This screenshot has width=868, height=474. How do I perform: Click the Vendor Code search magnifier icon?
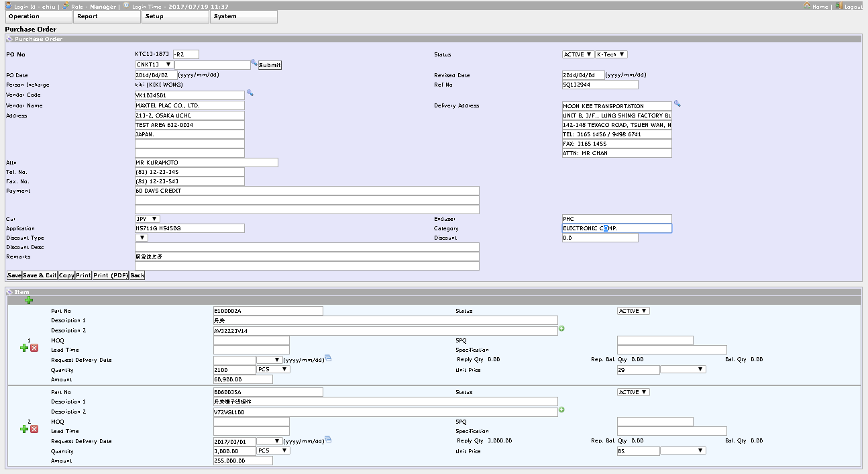click(x=250, y=93)
